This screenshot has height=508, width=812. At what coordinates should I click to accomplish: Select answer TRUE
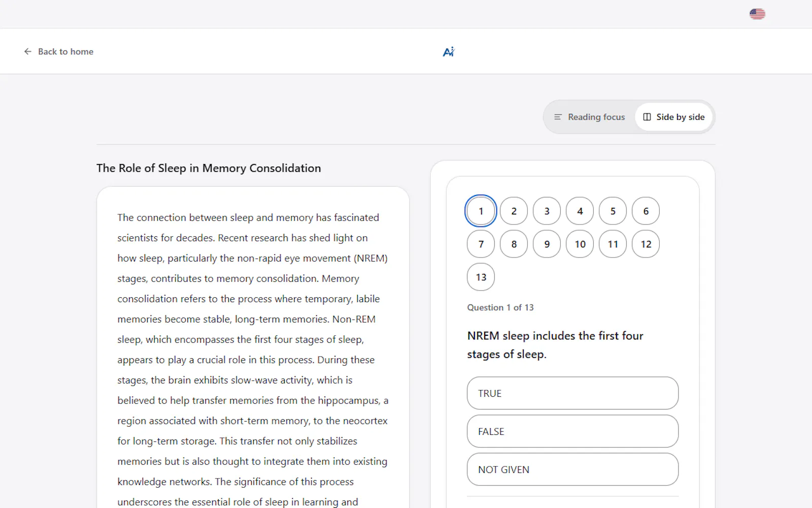572,393
